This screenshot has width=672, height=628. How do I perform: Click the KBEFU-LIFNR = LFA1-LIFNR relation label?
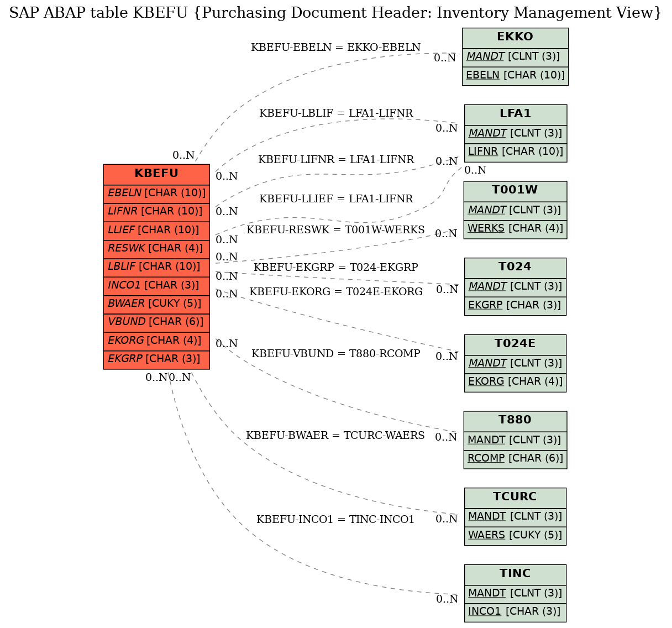(336, 160)
